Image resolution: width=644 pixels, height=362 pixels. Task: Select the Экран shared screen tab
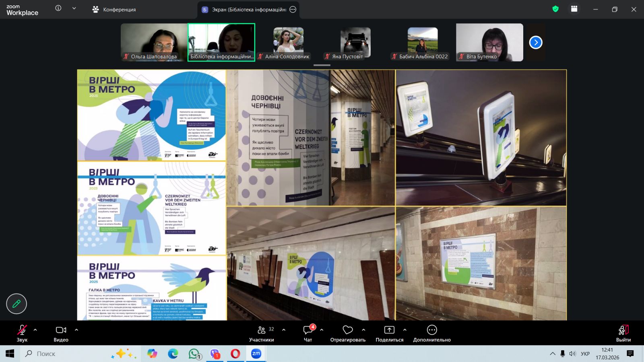tap(249, 9)
